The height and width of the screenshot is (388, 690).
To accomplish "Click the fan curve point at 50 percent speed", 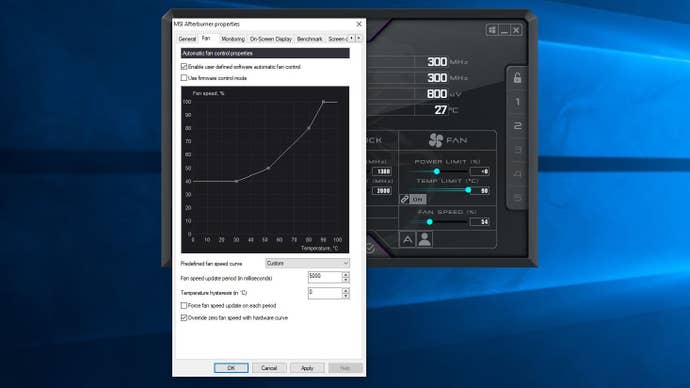I will [268, 168].
